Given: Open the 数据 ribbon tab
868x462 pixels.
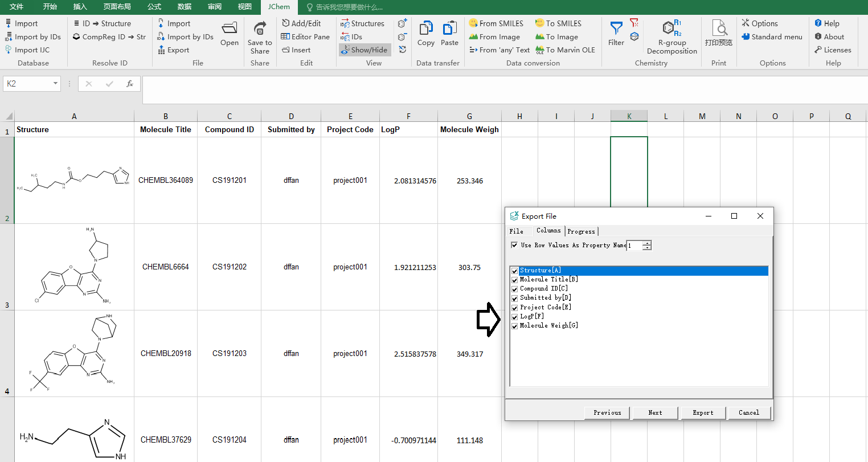Looking at the screenshot, I should coord(185,7).
